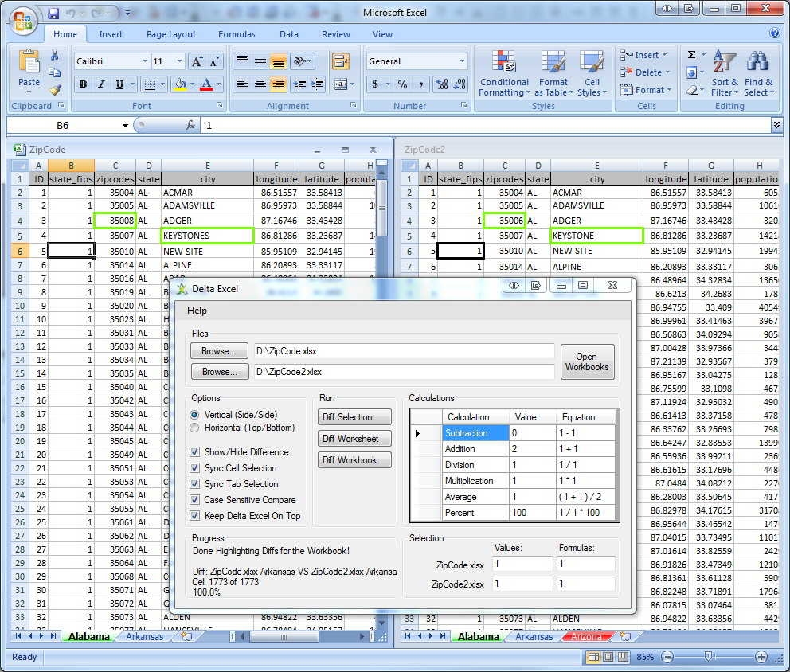This screenshot has width=790, height=672.
Task: Click Open Workbooks button
Action: point(587,361)
